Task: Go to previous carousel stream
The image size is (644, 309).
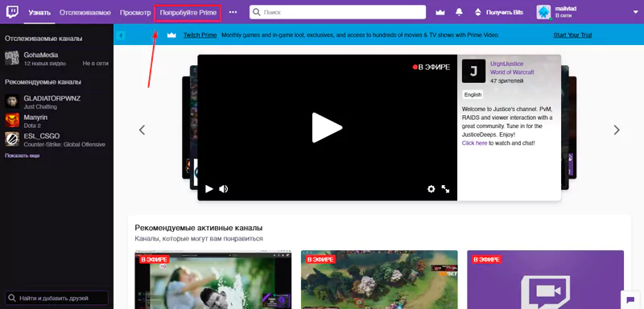Action: coord(142,130)
